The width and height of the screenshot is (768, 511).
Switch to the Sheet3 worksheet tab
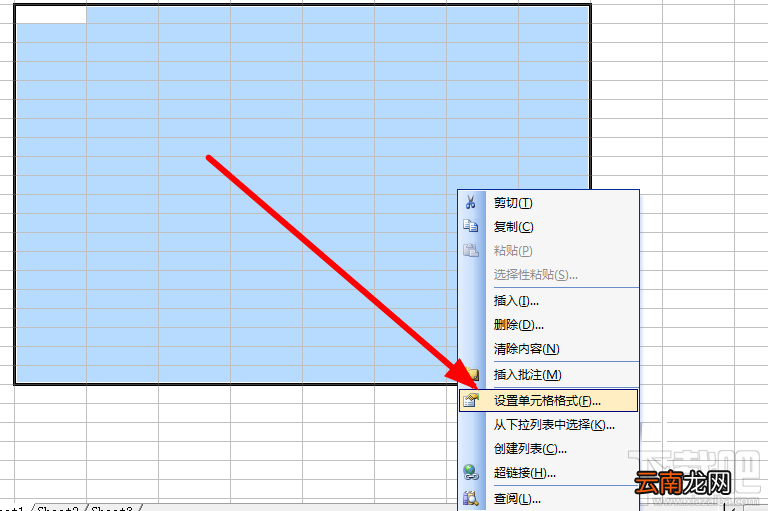(x=112, y=508)
